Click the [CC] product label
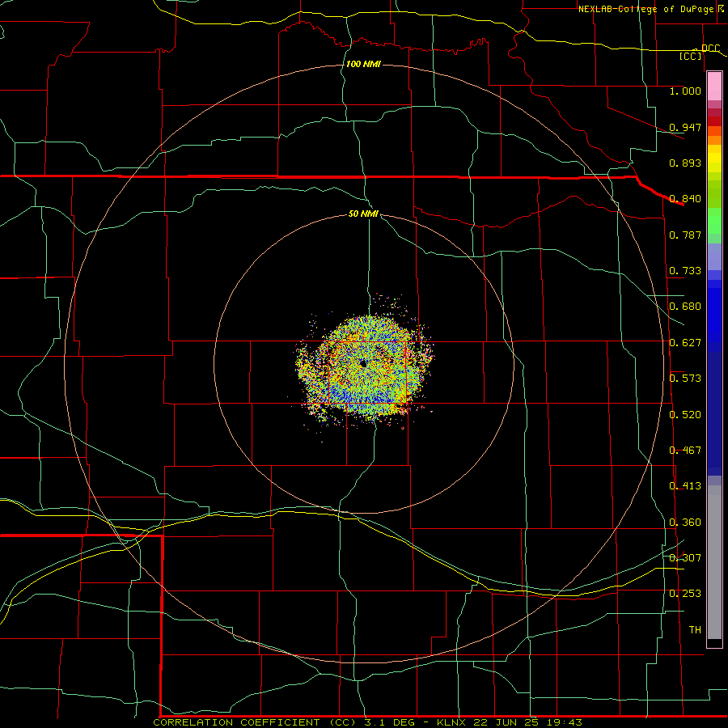 point(691,56)
